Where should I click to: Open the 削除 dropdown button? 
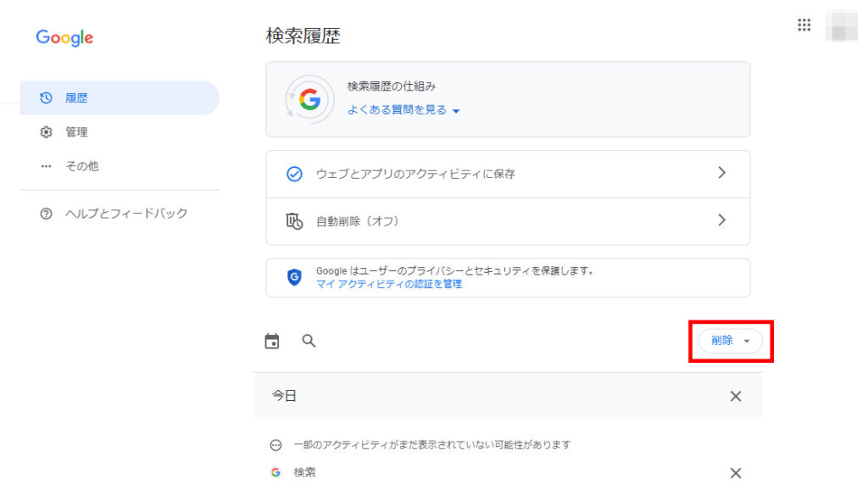tap(730, 341)
